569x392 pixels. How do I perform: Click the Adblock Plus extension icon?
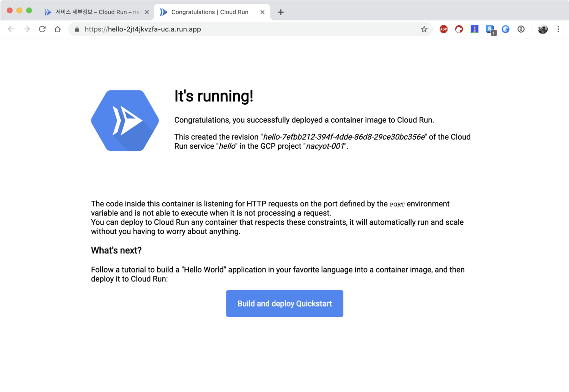click(x=443, y=29)
